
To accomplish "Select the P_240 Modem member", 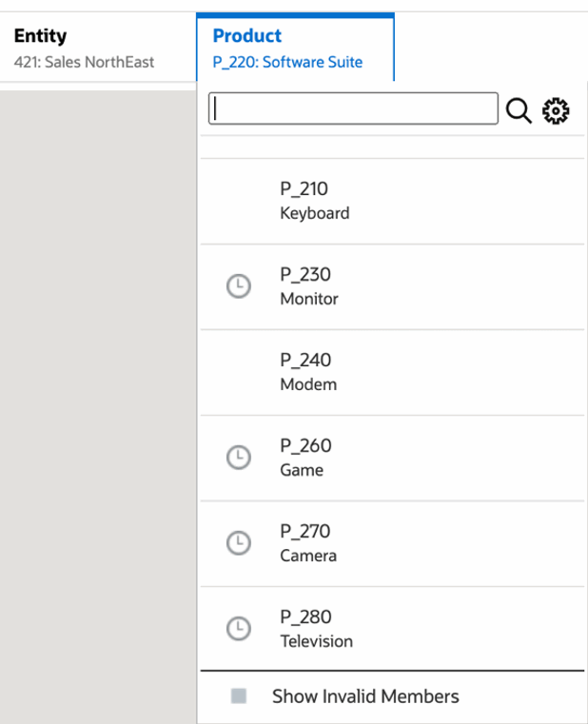I will [x=308, y=372].
